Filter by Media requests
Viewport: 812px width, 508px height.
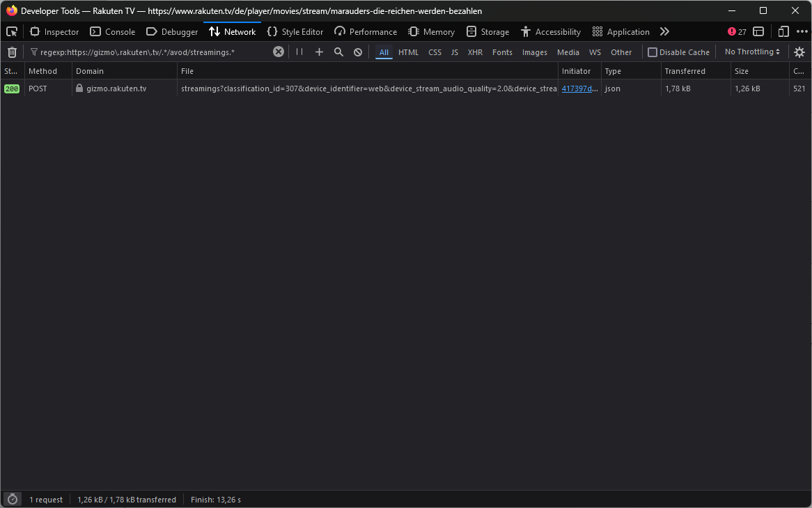click(568, 52)
